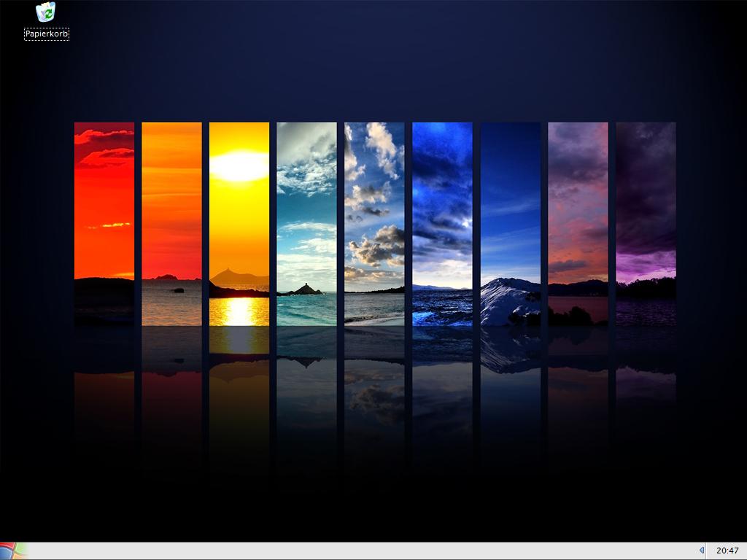
Task: Click an empty area of the taskbar
Action: coord(365,551)
